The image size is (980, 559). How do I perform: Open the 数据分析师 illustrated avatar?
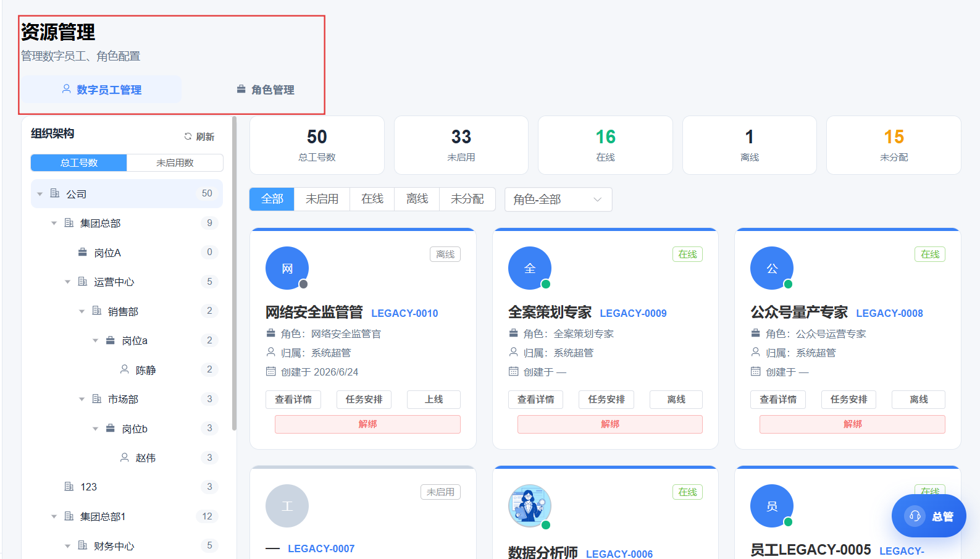coord(530,506)
